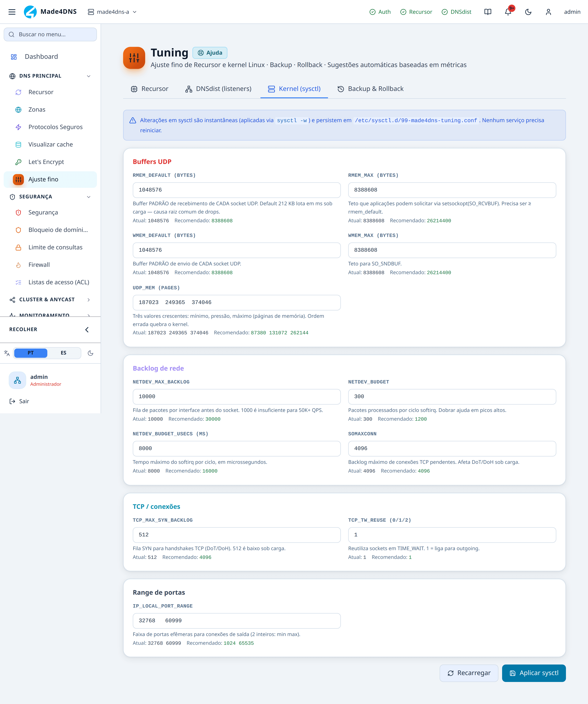Click the admin username in header
The image size is (588, 704).
pyautogui.click(x=572, y=12)
